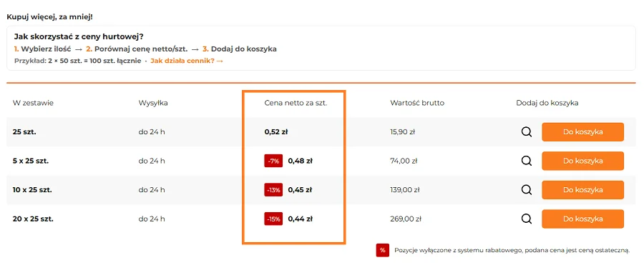Viewport: 644px width, 265px height.
Task: Select the '5 x 25 szt.' set label
Action: point(31,161)
